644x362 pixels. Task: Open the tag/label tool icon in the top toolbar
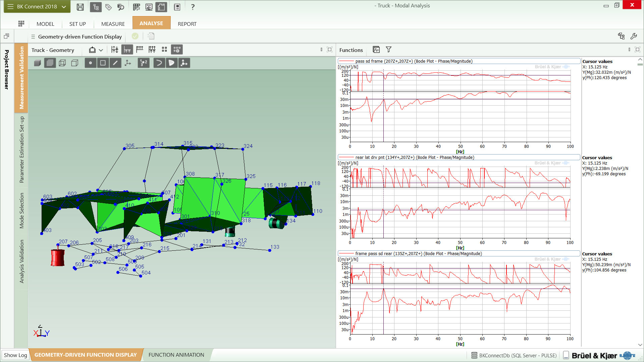tap(108, 7)
